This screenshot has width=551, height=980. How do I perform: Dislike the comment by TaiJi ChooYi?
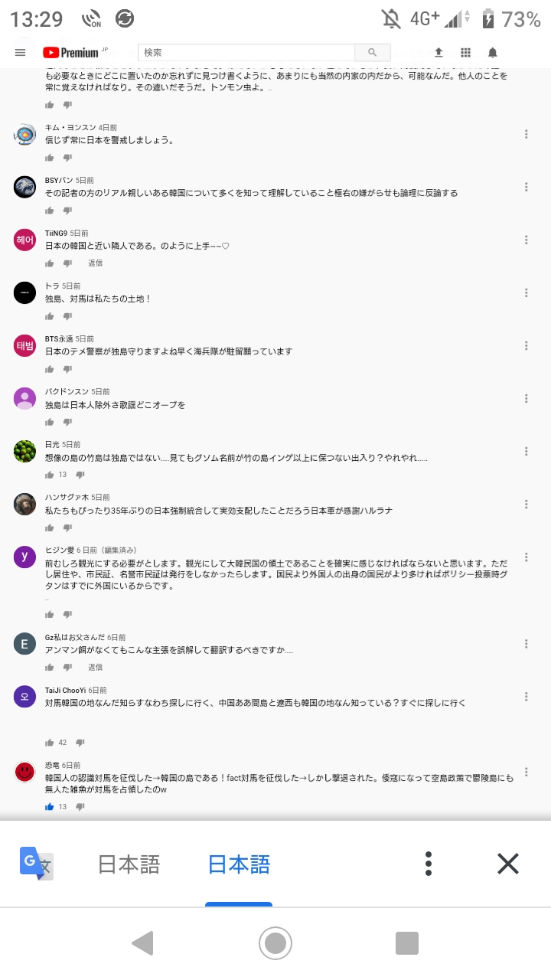(80, 742)
